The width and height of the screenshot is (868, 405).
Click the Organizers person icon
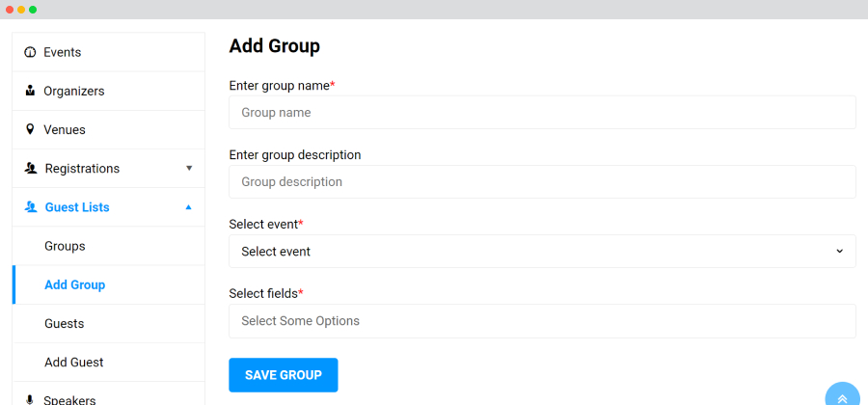30,91
